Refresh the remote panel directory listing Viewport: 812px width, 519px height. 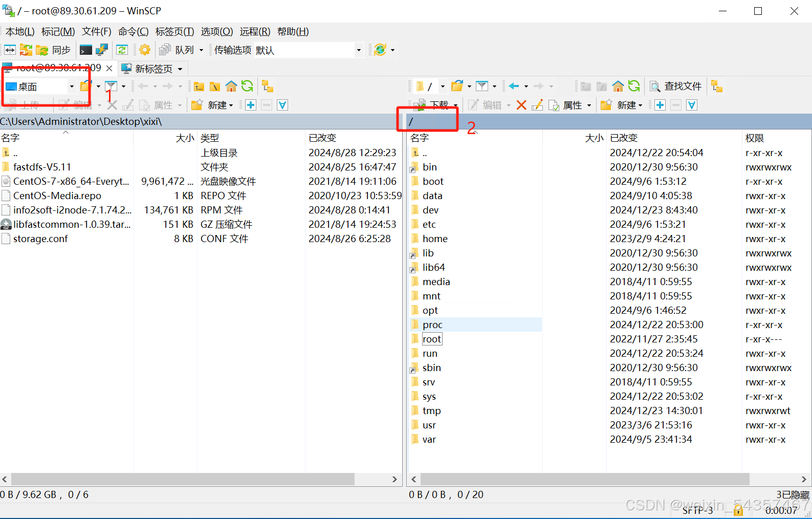(634, 86)
